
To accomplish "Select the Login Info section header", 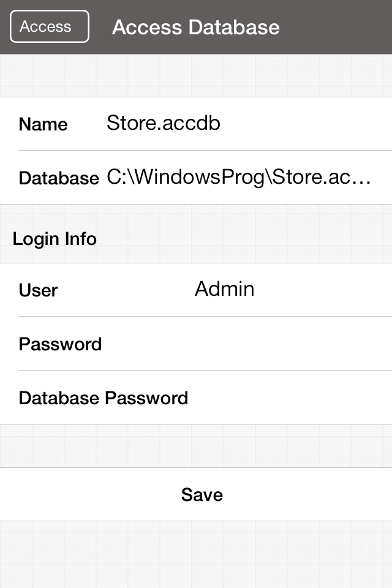I will coord(55,239).
